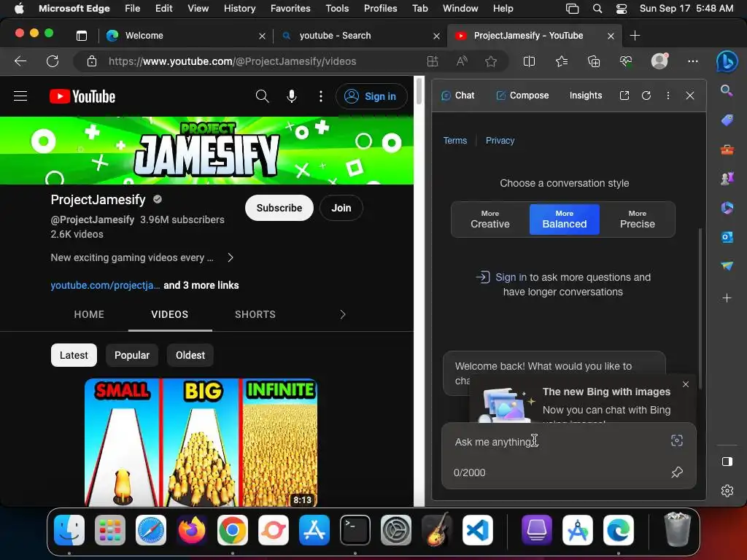The image size is (747, 560).
Task: Click the YouTube logo
Action: pyautogui.click(x=82, y=96)
